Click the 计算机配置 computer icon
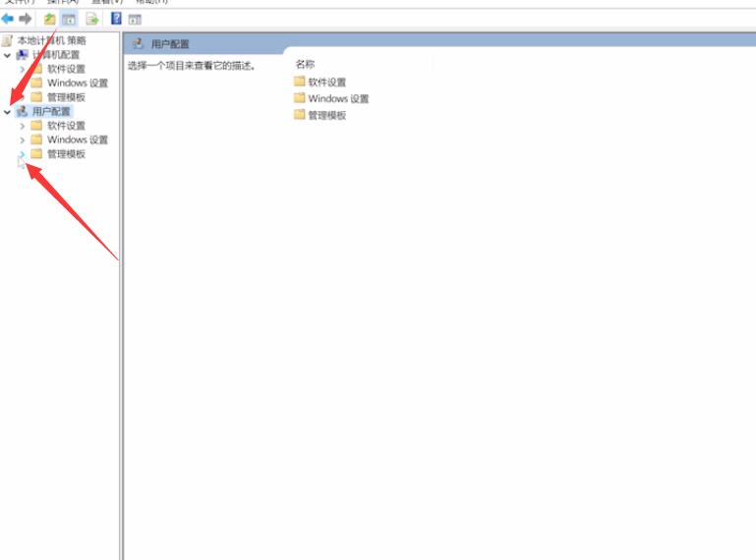 pos(23,54)
